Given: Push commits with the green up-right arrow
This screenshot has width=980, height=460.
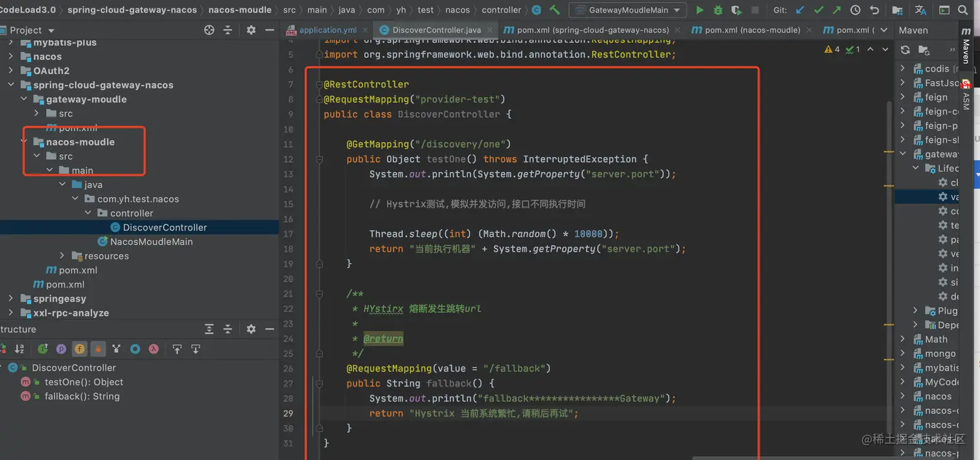Looking at the screenshot, I should (837, 10).
